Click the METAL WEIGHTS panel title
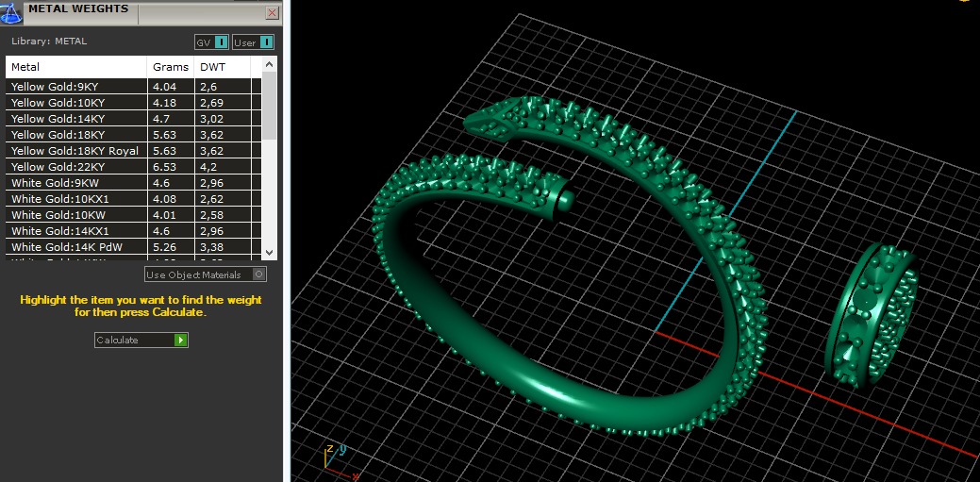The width and height of the screenshot is (980, 482). coord(78,8)
